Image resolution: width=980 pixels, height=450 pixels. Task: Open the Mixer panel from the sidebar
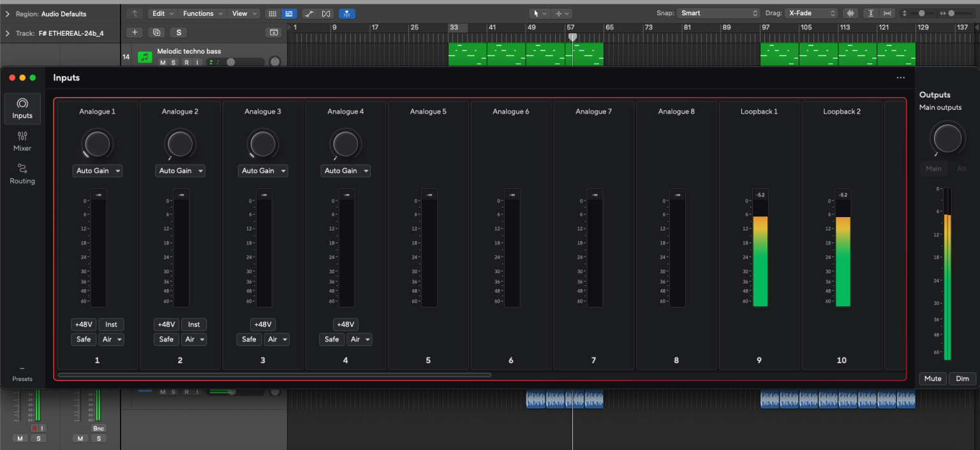point(22,140)
